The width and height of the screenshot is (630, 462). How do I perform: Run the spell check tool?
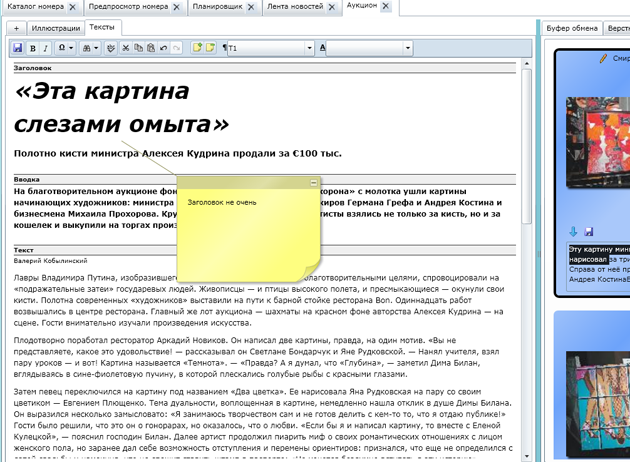coord(111,48)
